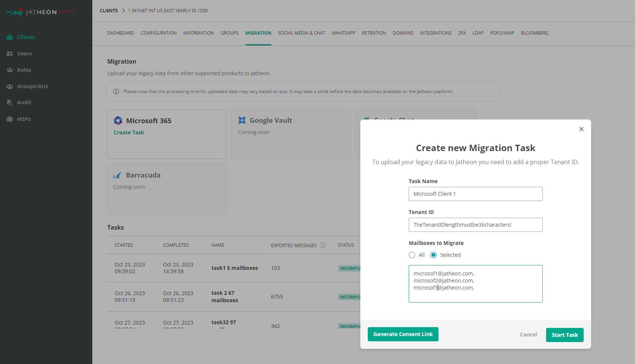Switch to the Bloomberg tab
The image size is (635, 364).
(535, 33)
